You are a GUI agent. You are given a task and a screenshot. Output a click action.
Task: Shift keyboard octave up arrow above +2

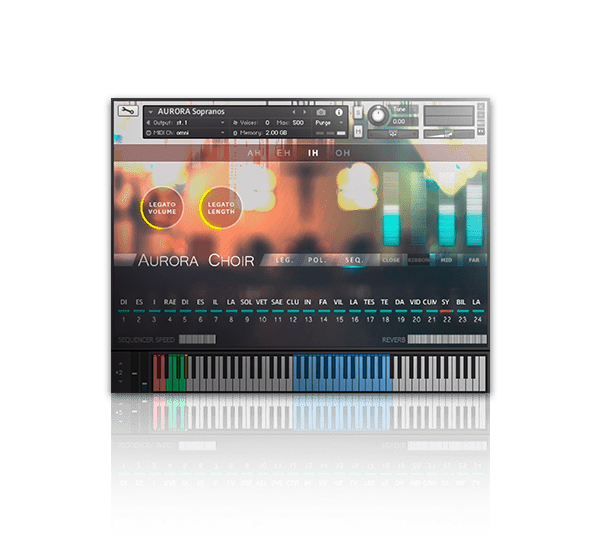pos(121,364)
